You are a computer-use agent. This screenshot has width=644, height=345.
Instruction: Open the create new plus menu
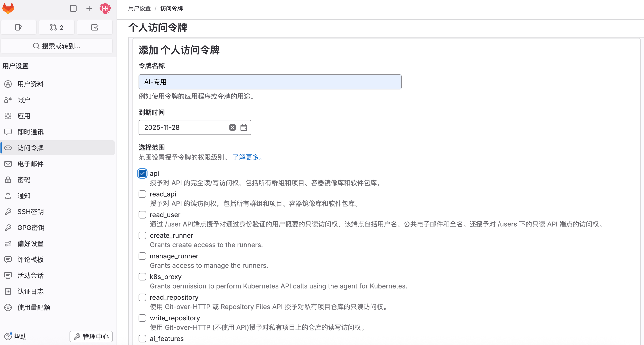89,8
